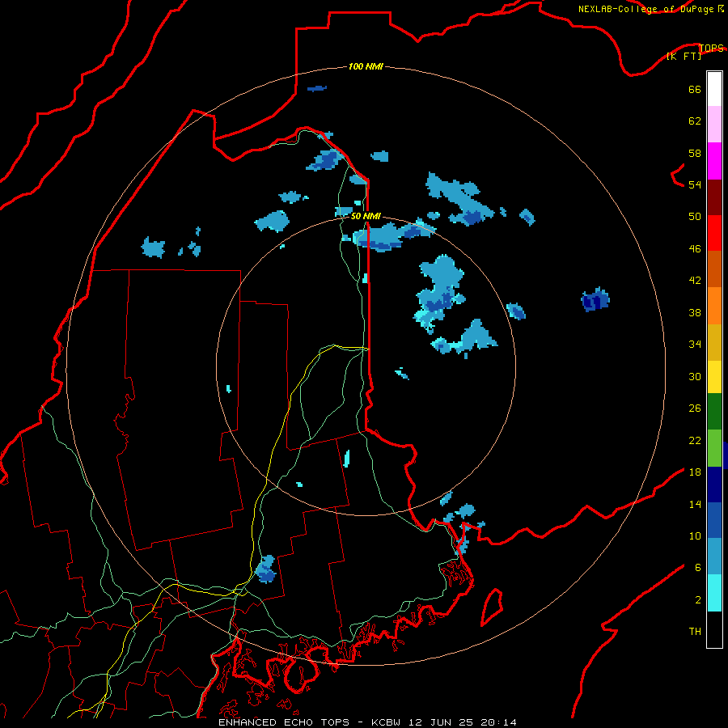Click the gold 34-38 kft legend swatch
The width and height of the screenshot is (728, 728).
[x=714, y=342]
